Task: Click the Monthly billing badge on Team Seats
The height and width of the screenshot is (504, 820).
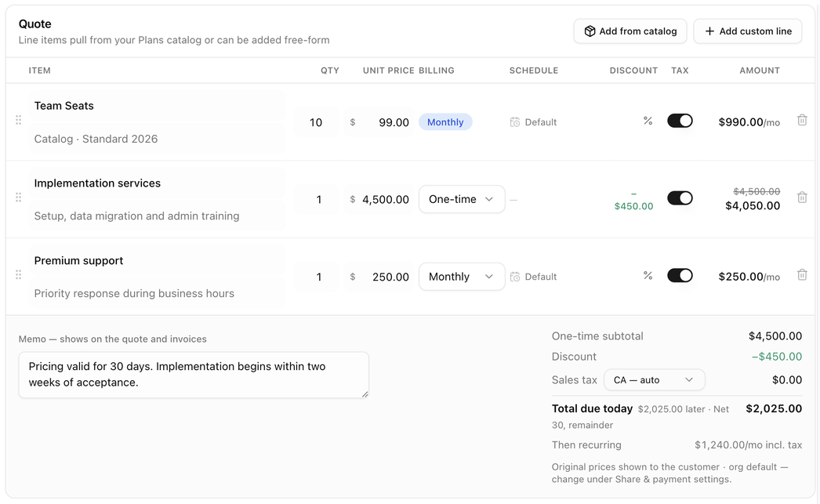Action: (x=445, y=122)
